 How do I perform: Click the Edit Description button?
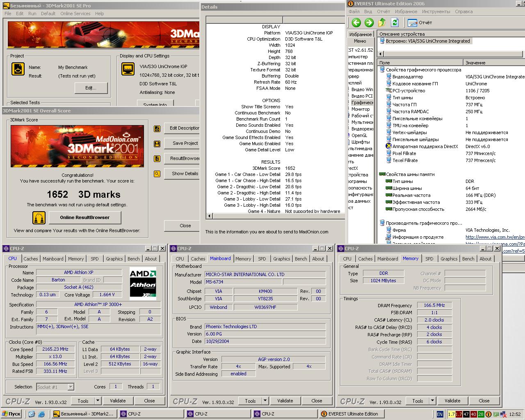click(183, 128)
